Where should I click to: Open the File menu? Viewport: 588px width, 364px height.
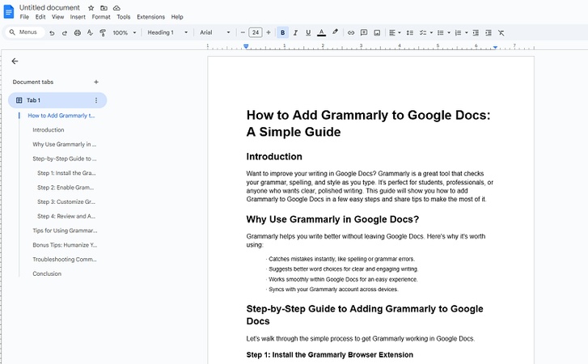pyautogui.click(x=24, y=17)
